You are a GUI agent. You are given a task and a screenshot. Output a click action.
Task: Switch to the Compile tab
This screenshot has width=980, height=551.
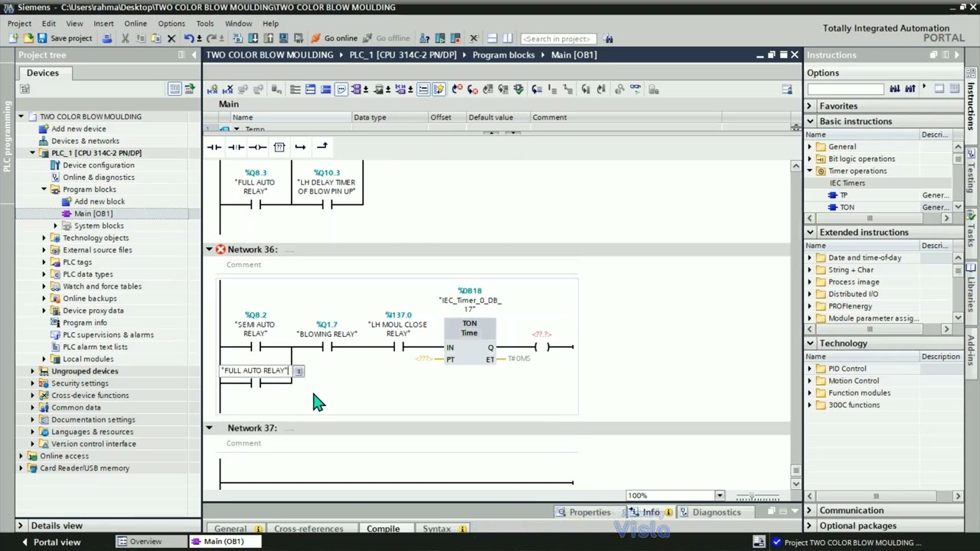tap(383, 529)
